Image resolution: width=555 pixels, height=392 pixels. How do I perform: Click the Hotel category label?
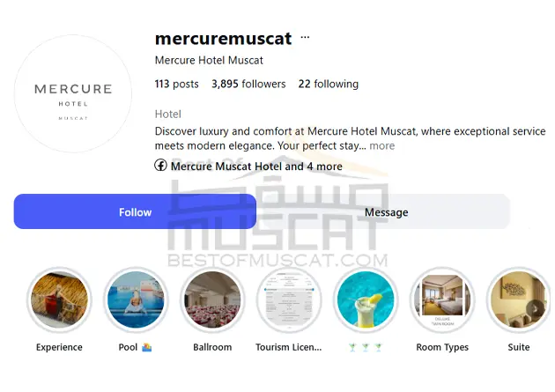167,114
